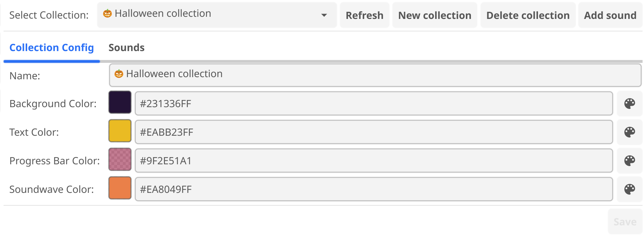
Task: Click the Refresh button
Action: click(364, 15)
